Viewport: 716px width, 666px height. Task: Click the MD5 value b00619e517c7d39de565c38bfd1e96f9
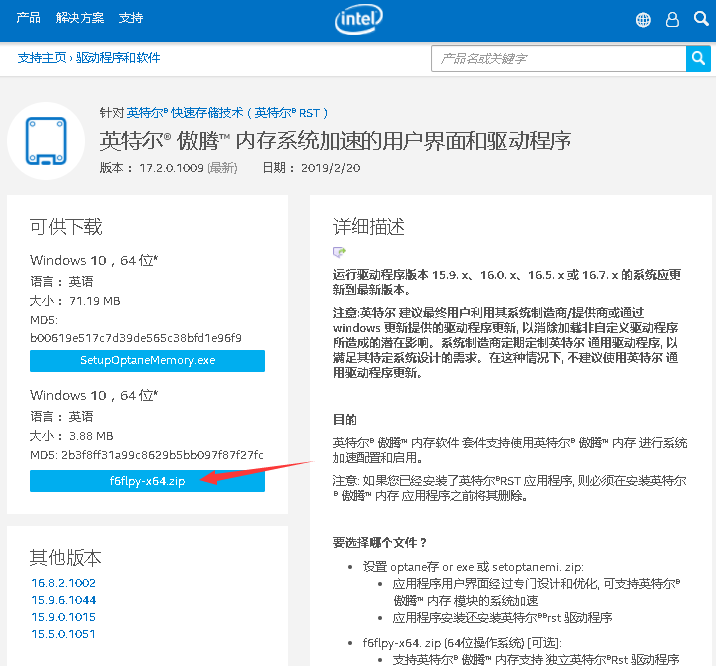tap(136, 338)
